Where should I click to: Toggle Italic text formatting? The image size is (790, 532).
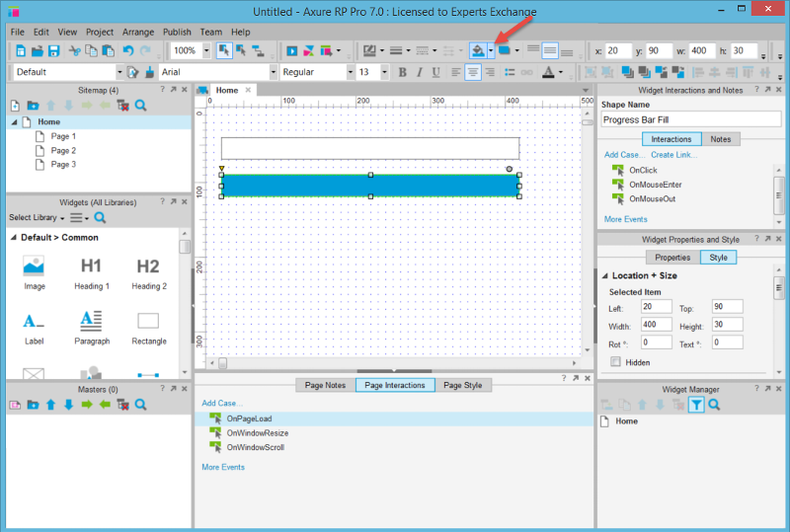(419, 72)
